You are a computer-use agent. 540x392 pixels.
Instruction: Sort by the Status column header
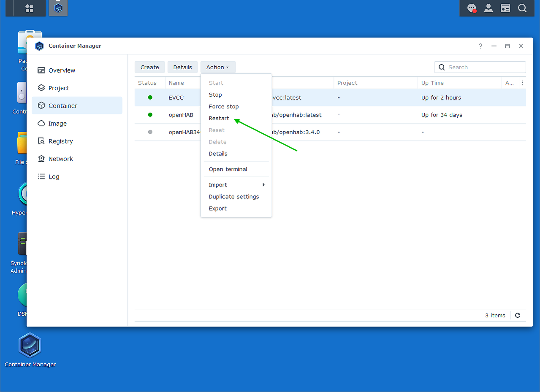[150, 83]
